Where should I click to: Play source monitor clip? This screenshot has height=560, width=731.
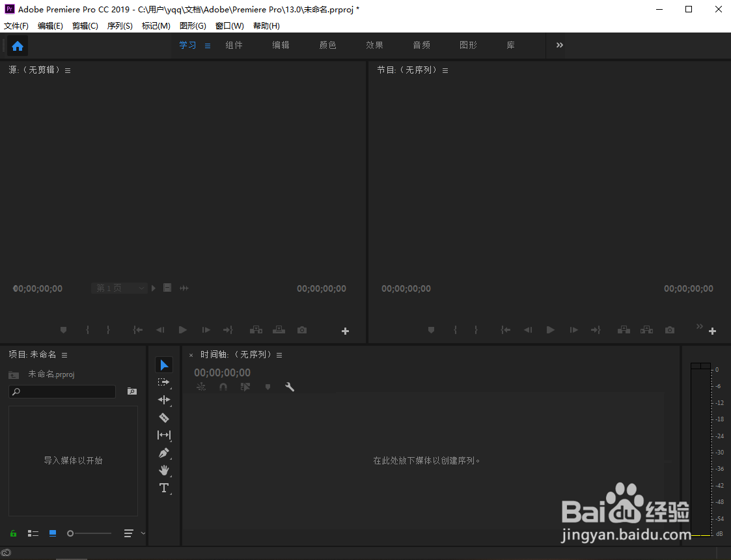(x=183, y=330)
